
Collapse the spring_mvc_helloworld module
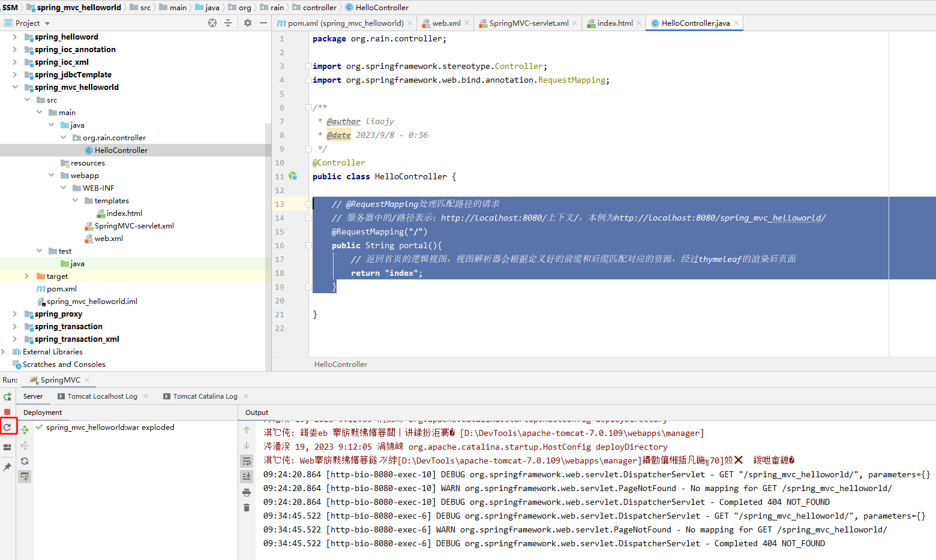point(15,87)
